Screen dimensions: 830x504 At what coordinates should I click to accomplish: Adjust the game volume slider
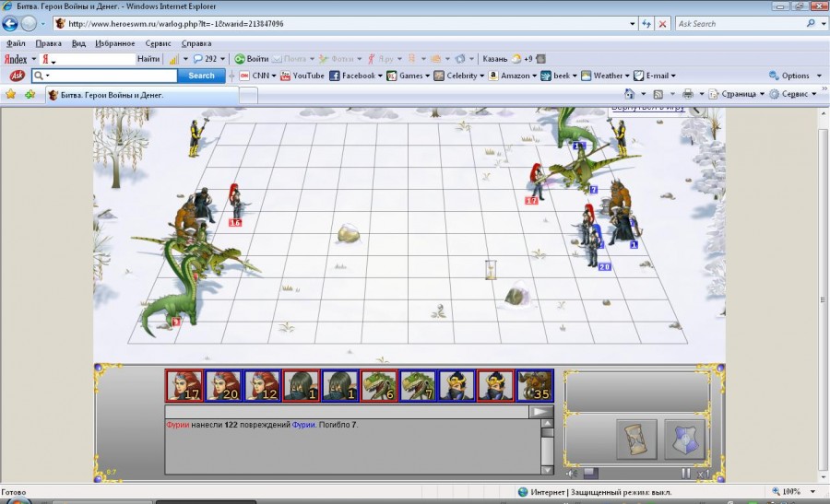pos(591,474)
